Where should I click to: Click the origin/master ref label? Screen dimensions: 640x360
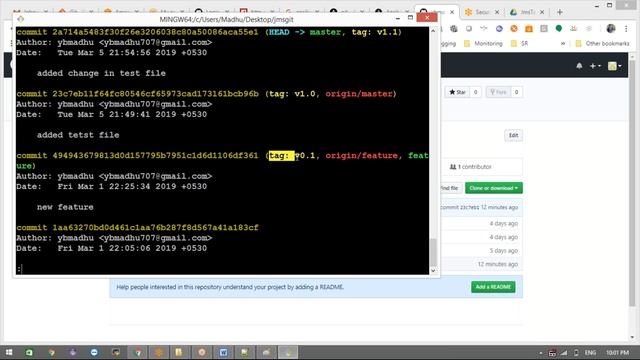(359, 94)
